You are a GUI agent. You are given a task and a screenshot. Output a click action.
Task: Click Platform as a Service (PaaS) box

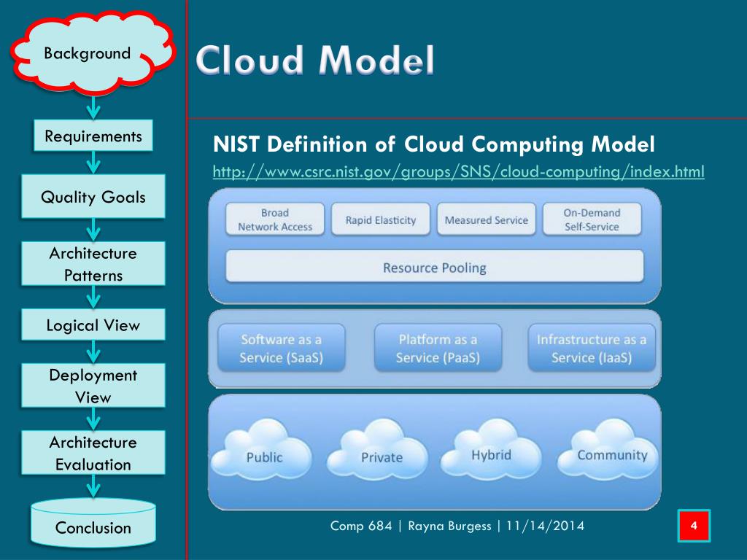pos(438,348)
